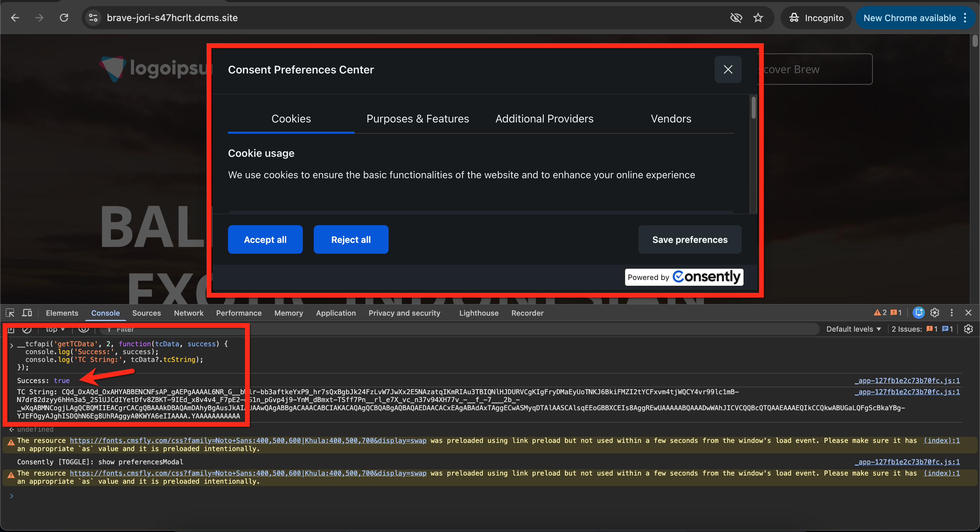980x532 pixels.
Task: Toggle the device toolbar icon
Action: pos(27,313)
